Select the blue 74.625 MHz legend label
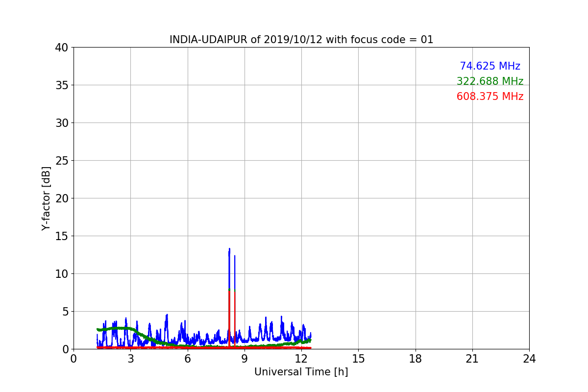The image size is (588, 392). [490, 66]
